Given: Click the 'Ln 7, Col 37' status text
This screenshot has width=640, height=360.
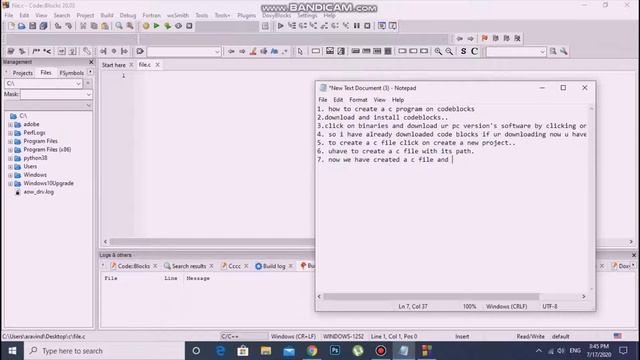Looking at the screenshot, I should (x=413, y=307).
